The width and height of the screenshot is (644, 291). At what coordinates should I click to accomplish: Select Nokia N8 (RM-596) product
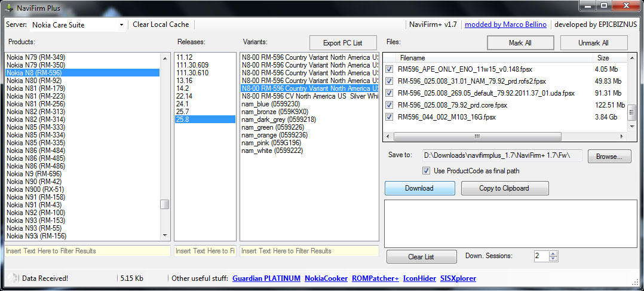point(82,73)
